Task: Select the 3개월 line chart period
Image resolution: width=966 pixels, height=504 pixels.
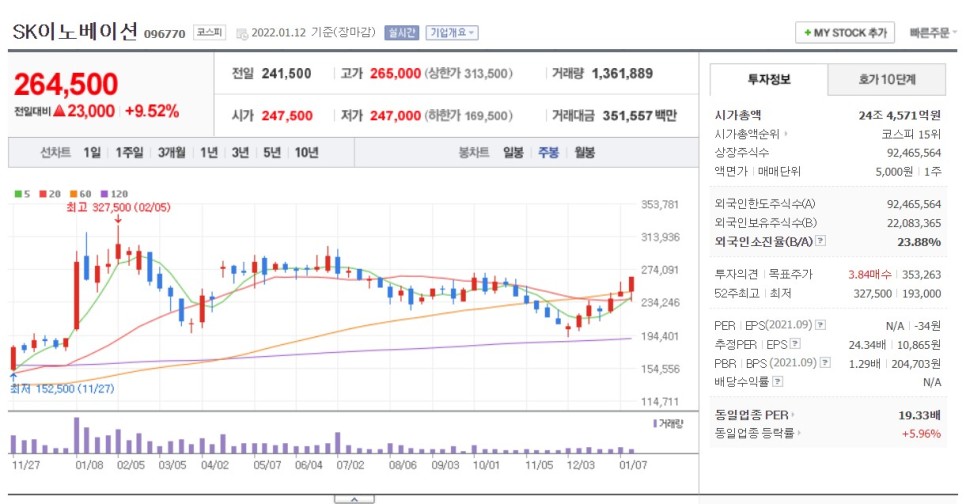Action: 171,152
